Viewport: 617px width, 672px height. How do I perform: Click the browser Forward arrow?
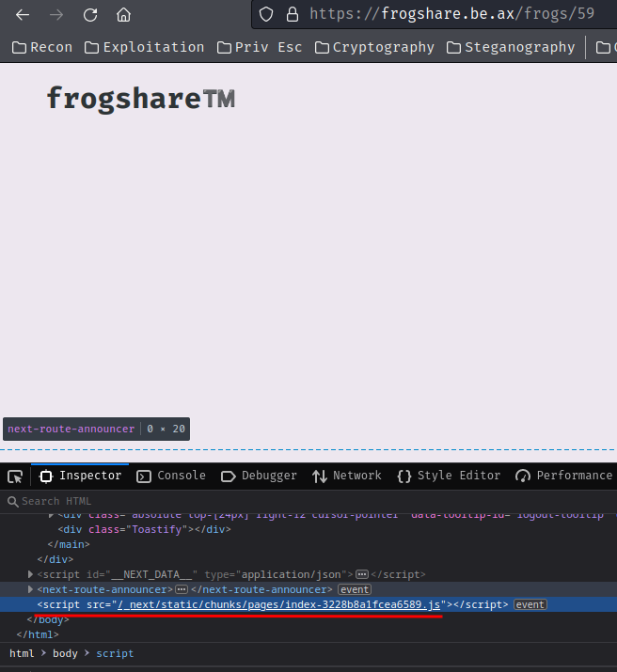pos(56,15)
